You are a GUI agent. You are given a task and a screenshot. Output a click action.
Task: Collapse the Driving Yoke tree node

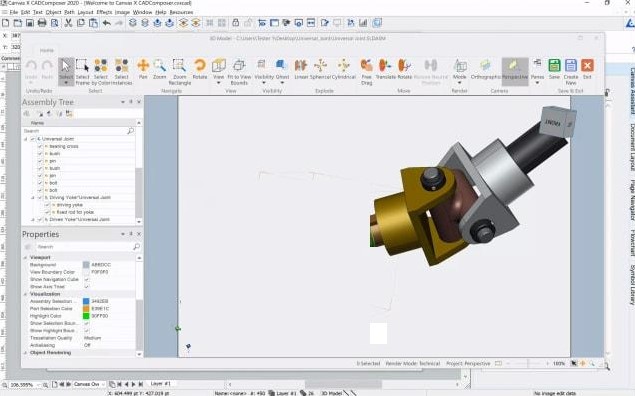(33, 198)
